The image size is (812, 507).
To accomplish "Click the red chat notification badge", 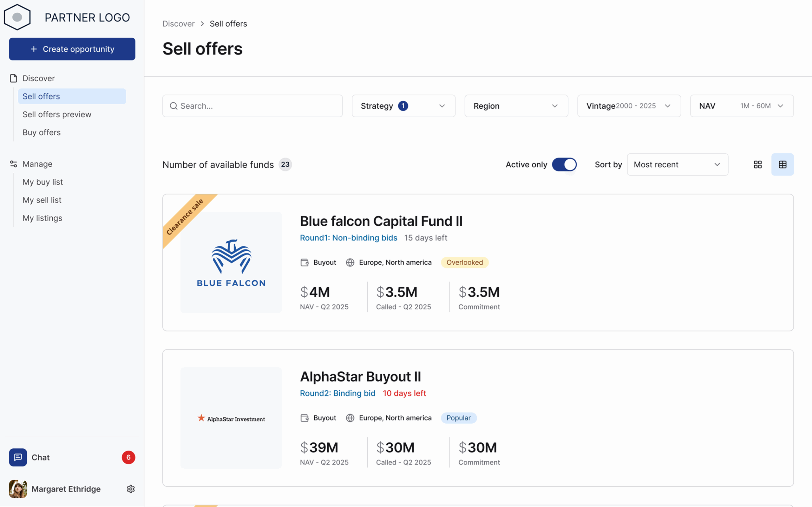I will [x=128, y=457].
